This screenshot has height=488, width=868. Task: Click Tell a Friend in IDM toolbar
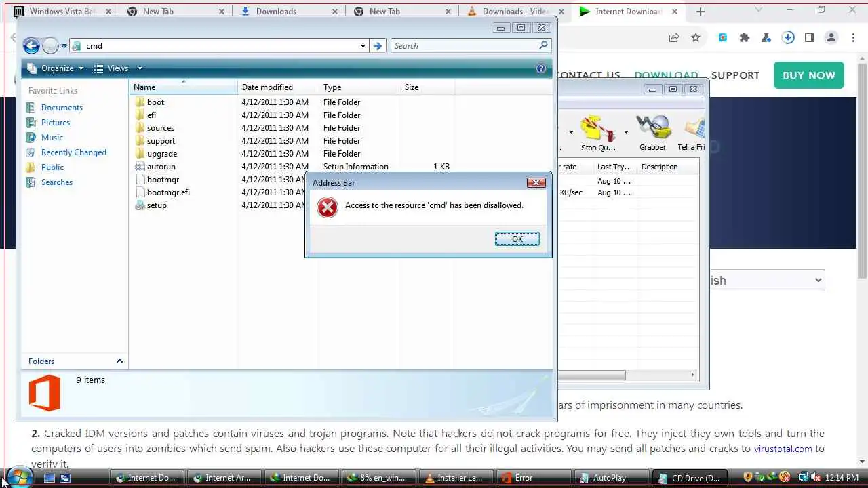point(691,132)
